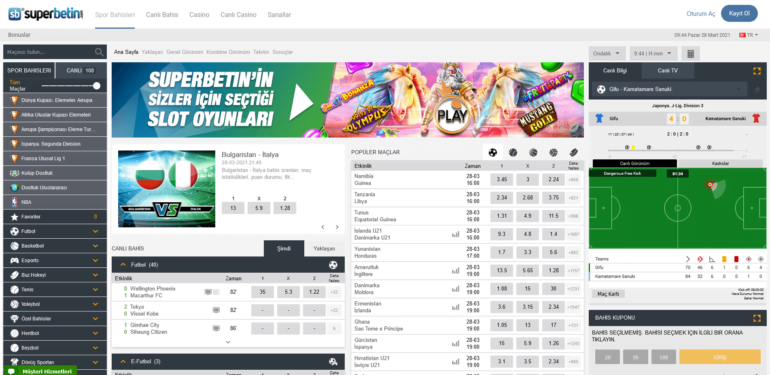The image size is (770, 375).
Task: Click the Oturum Aç link
Action: tap(701, 14)
